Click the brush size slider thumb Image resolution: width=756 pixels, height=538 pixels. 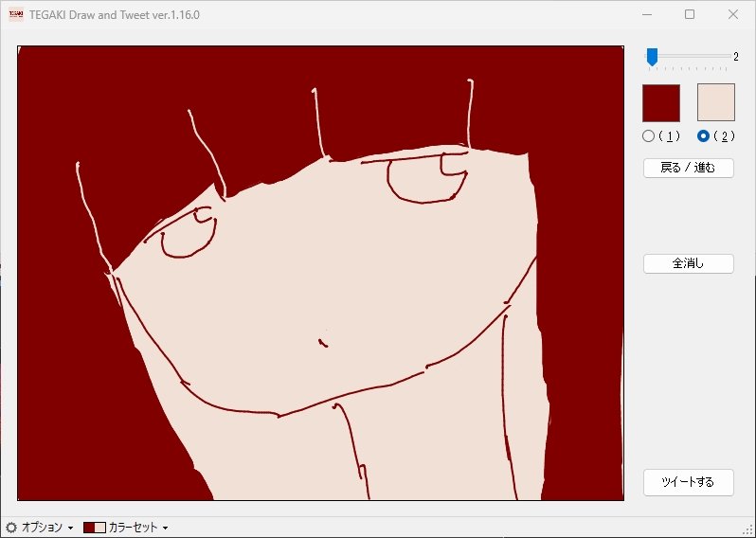tap(652, 58)
